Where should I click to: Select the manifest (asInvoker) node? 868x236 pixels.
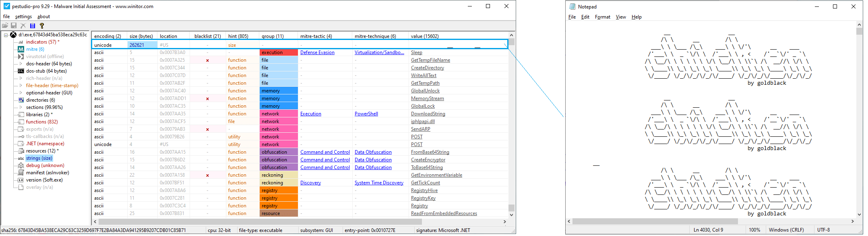pyautogui.click(x=47, y=173)
